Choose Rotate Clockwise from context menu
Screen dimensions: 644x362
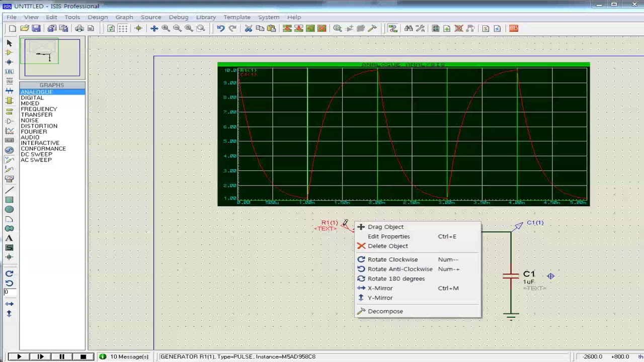pyautogui.click(x=418, y=259)
